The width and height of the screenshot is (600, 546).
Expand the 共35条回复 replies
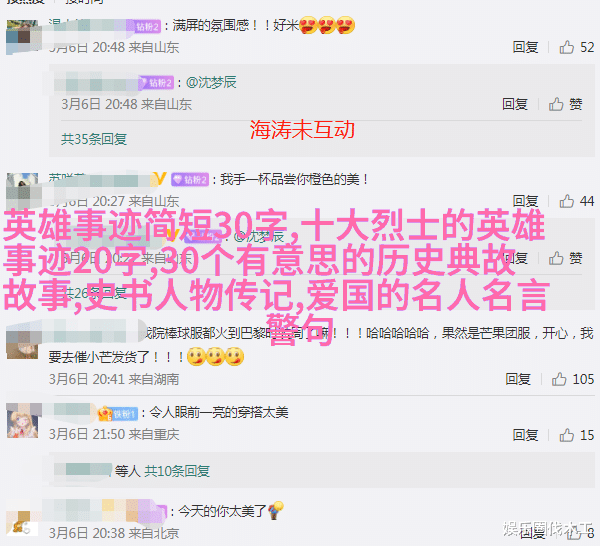[x=94, y=139]
